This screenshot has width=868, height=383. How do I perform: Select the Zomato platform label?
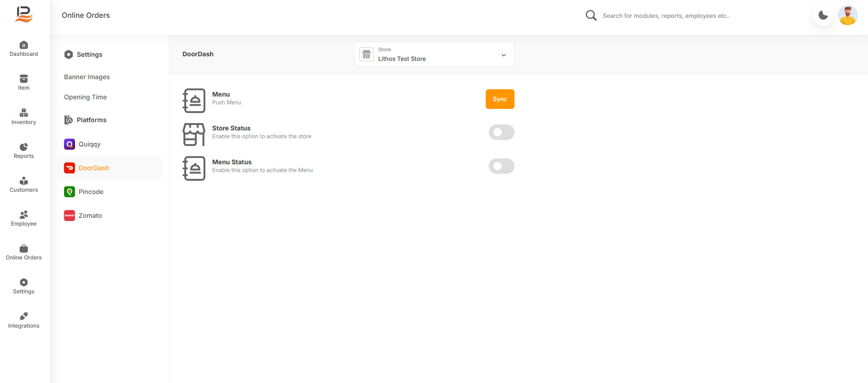point(90,216)
